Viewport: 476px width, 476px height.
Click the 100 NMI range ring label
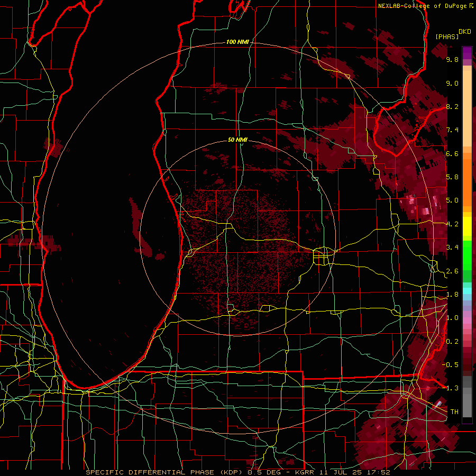pos(237,42)
